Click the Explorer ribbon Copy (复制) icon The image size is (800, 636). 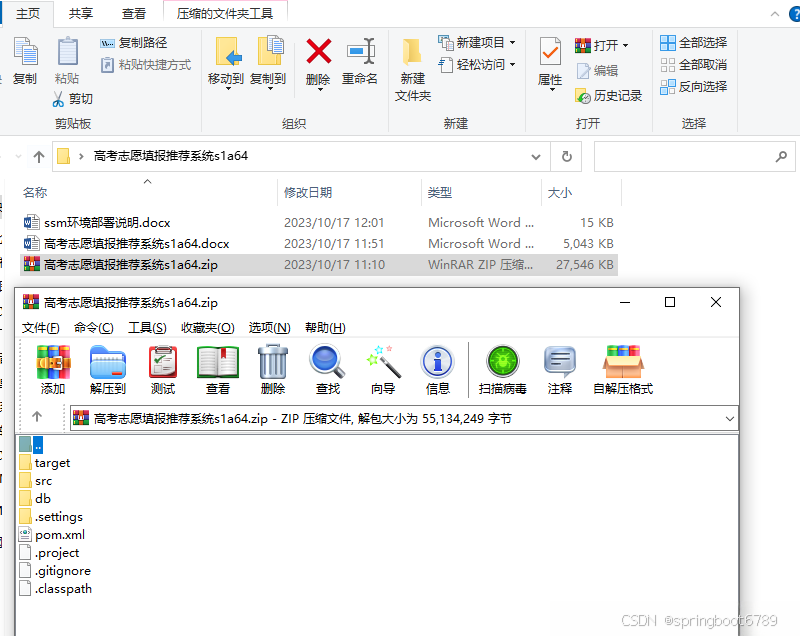25,60
